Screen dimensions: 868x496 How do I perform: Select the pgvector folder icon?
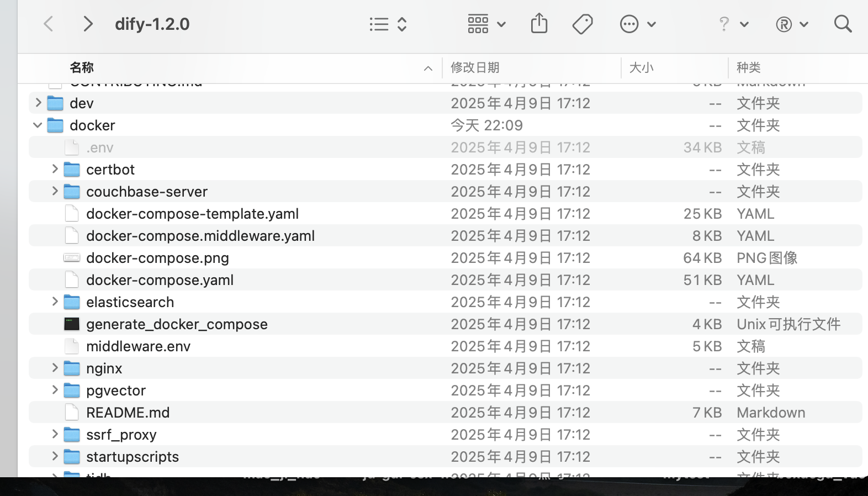72,391
